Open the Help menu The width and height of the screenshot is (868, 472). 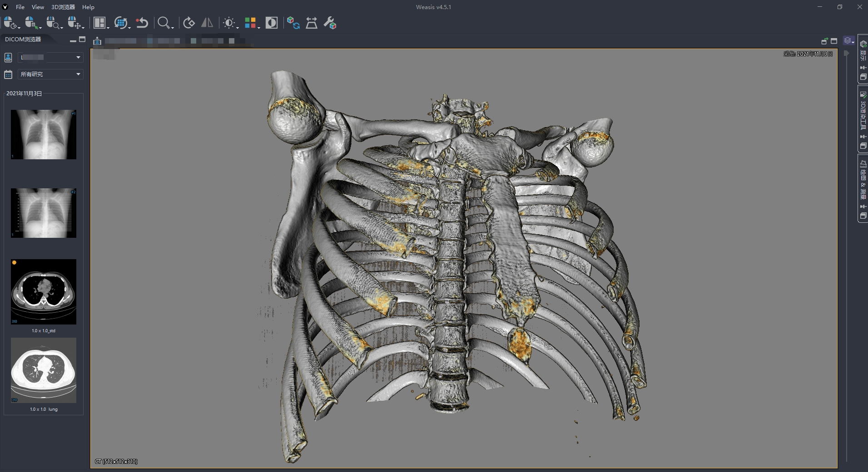(x=88, y=7)
